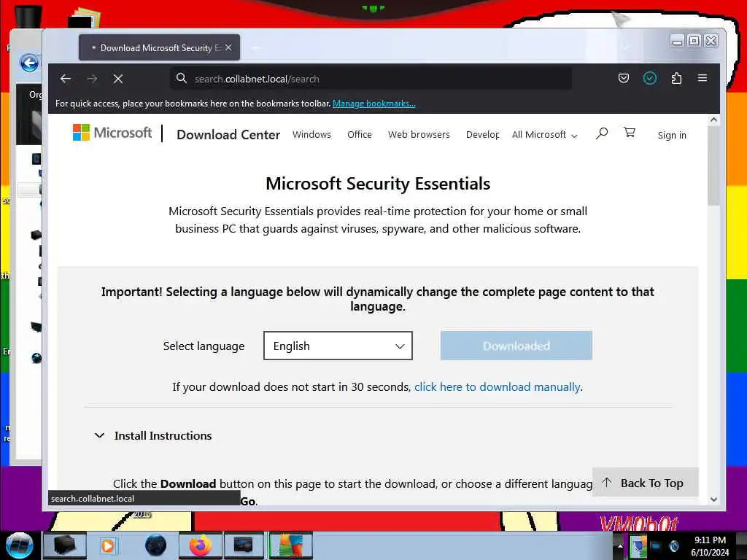Screen dimensions: 747x560
Task: Click the network monitor icon in the system tray
Action: click(656, 546)
